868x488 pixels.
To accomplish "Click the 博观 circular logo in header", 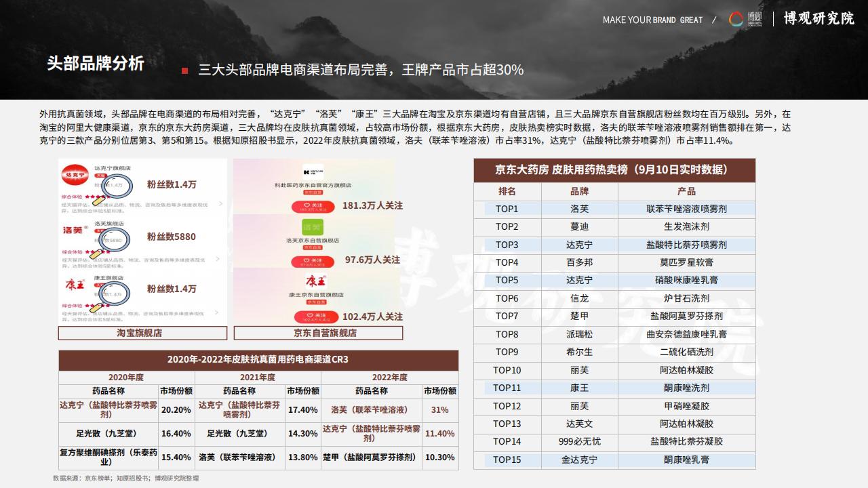I will [x=736, y=19].
